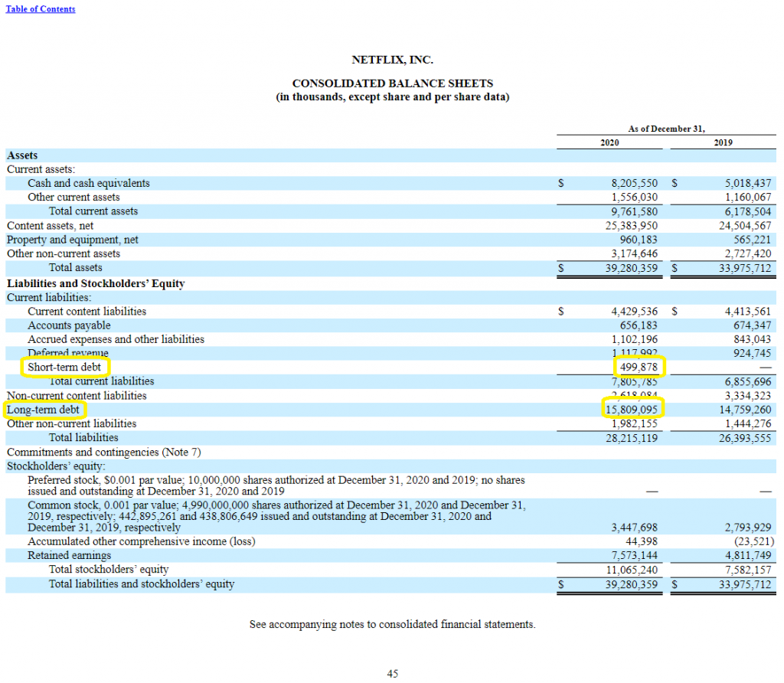Viewport: 784px width, 683px height.
Task: Select the 2019 column header
Action: coord(723,143)
